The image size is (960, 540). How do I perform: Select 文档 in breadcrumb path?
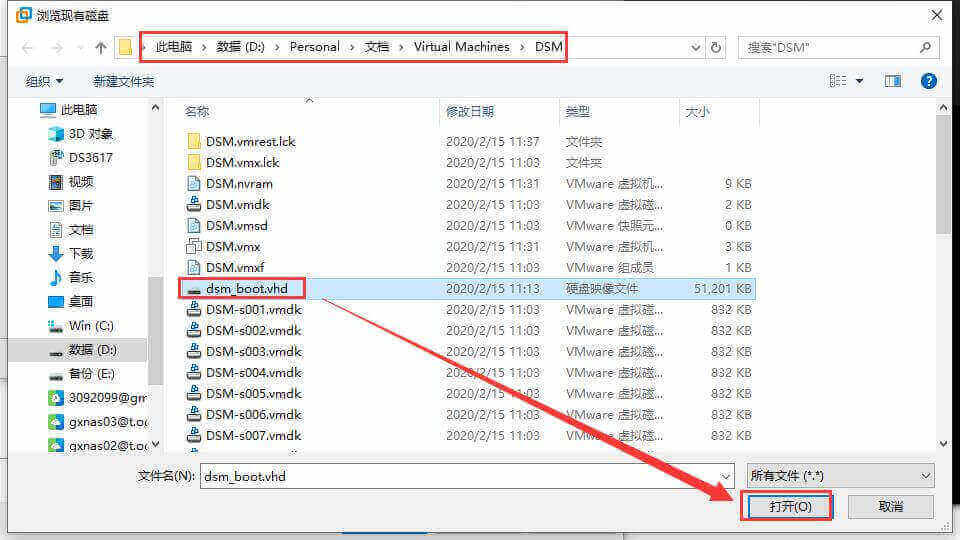377,47
